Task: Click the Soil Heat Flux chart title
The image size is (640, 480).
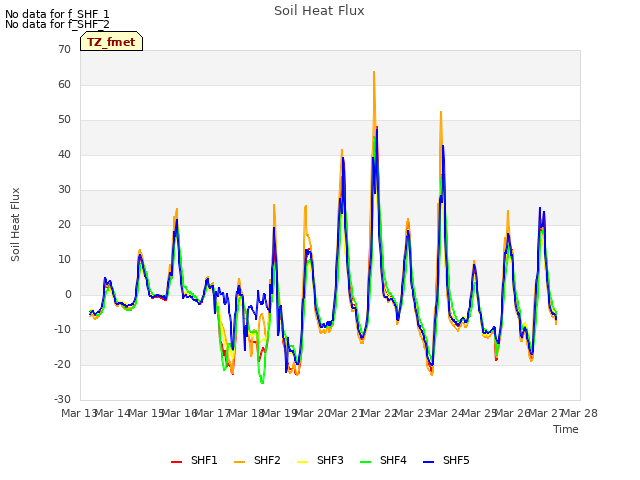Action: [x=319, y=11]
